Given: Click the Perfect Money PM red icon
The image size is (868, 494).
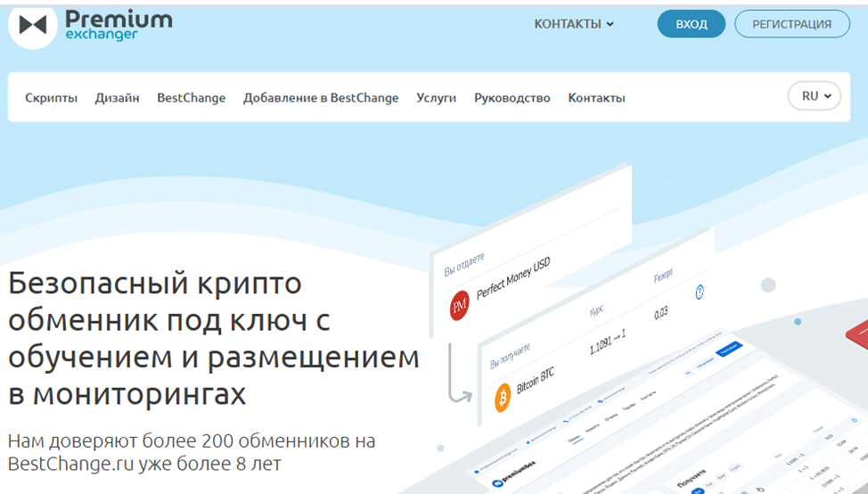Looking at the screenshot, I should point(460,305).
